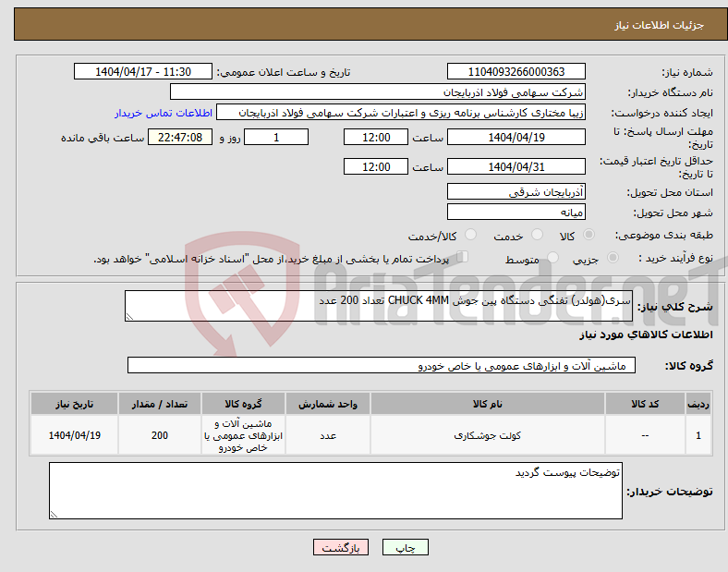Click the delivery city field میانه
The height and width of the screenshot is (572, 728).
pos(516,212)
